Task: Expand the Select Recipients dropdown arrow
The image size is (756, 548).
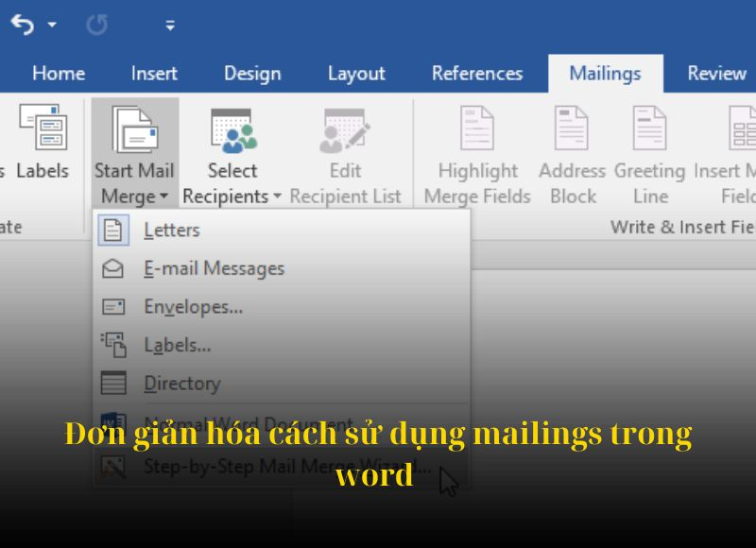Action: (x=277, y=197)
